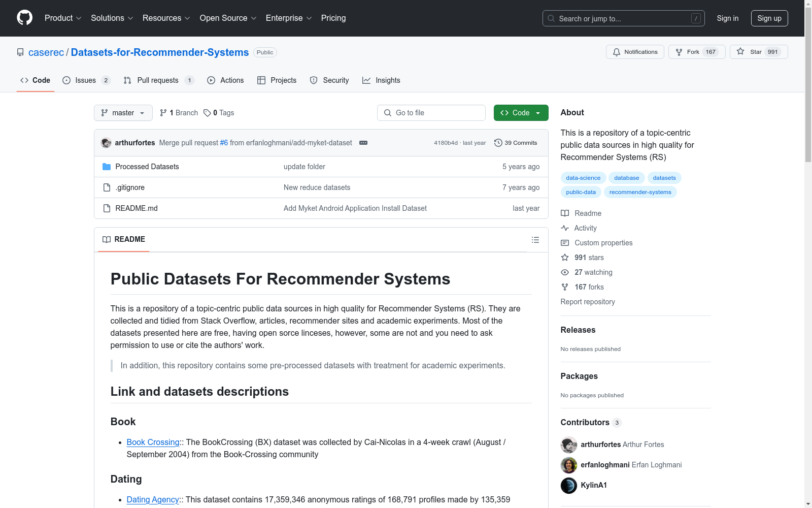Star this repository
This screenshot has height=508, width=812.
pyautogui.click(x=759, y=52)
